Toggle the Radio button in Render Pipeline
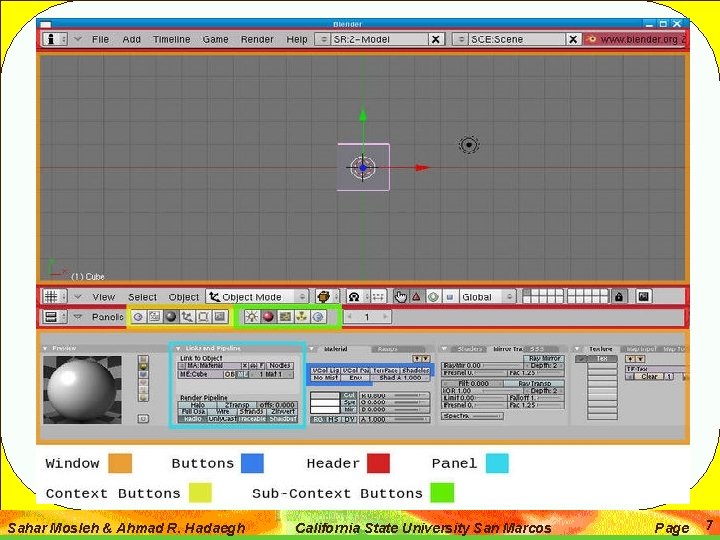720x540 pixels. [x=193, y=419]
